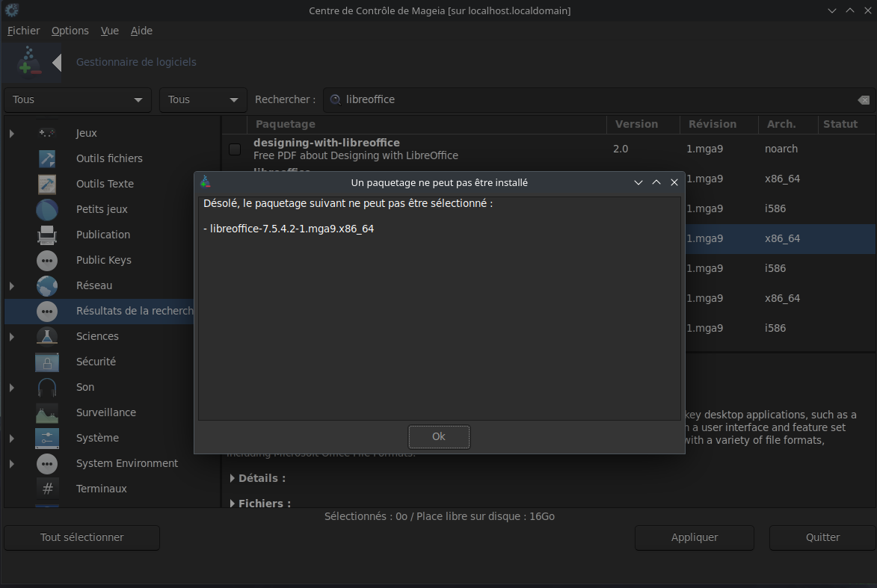
Task: Click the Résultats de la recherche icon
Action: [x=47, y=312]
